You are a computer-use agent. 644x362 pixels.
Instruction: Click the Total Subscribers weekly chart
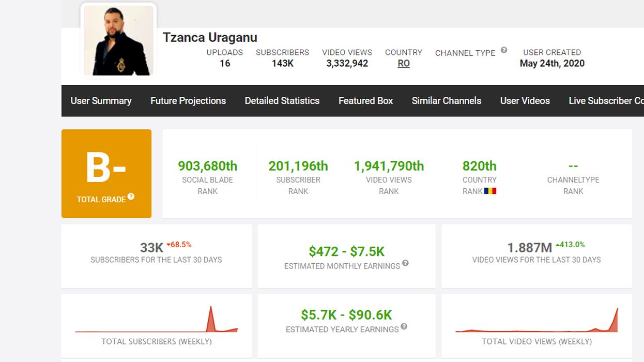coord(156,321)
